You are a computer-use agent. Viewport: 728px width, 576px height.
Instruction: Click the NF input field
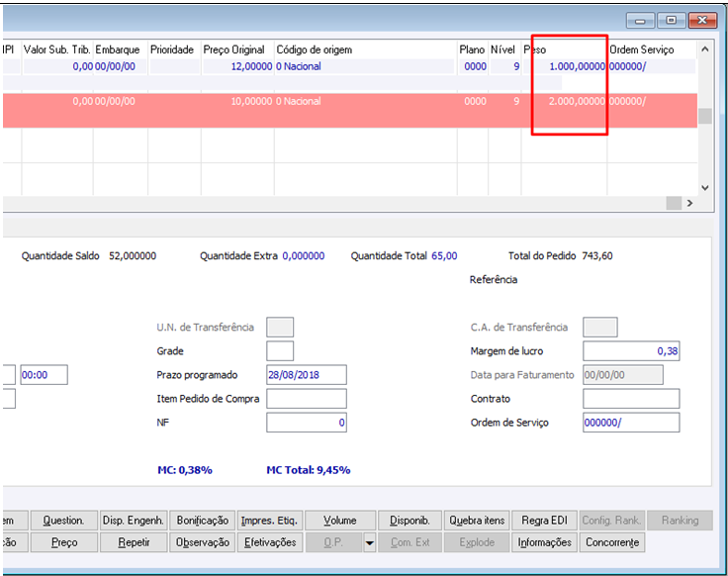tap(307, 423)
